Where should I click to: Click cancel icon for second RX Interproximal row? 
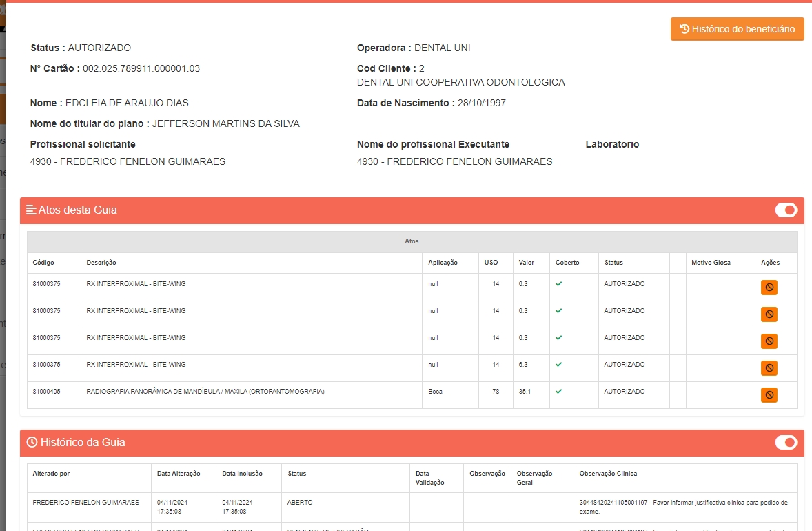[x=769, y=314]
